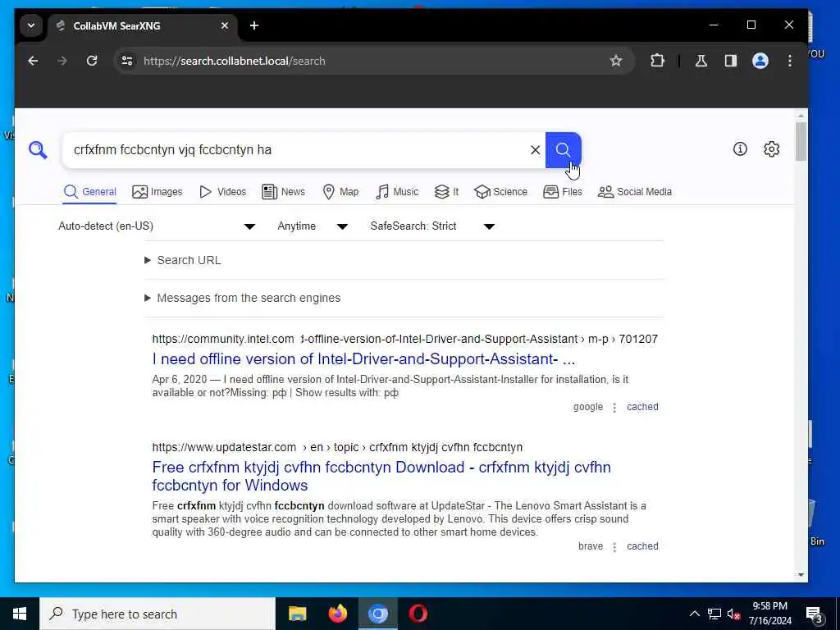This screenshot has height=630, width=840.
Task: Click the network tray icon
Action: coord(714,614)
